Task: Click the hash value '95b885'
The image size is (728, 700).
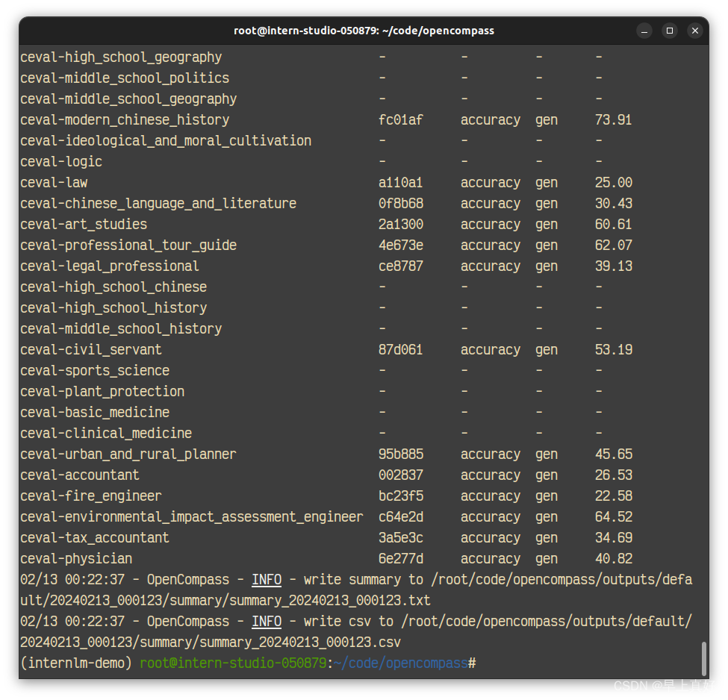Action: coord(401,454)
